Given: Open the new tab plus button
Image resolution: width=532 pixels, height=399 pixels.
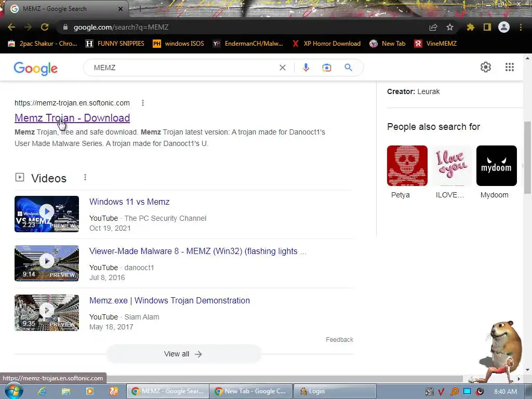Looking at the screenshot, I should tap(140, 9).
